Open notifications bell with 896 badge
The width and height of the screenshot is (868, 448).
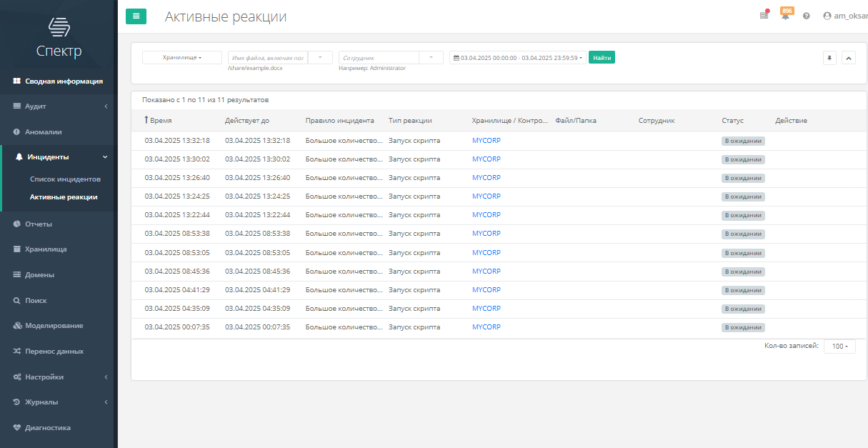[786, 14]
